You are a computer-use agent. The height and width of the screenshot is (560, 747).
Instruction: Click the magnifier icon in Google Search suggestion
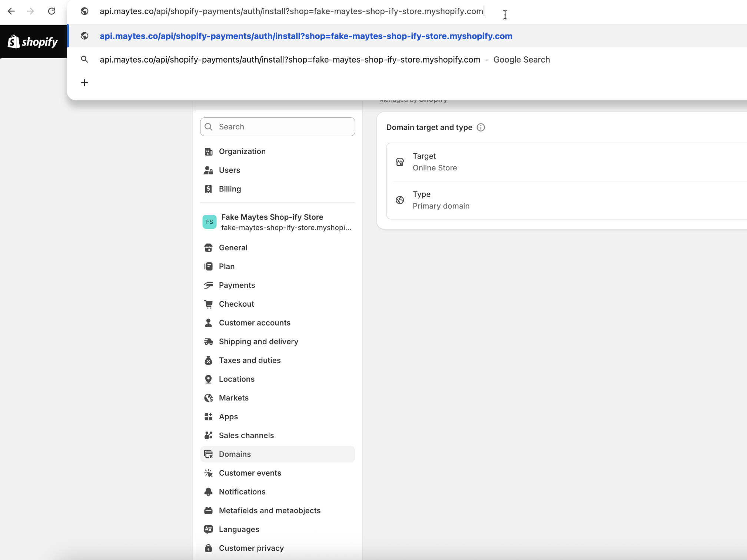coord(84,60)
